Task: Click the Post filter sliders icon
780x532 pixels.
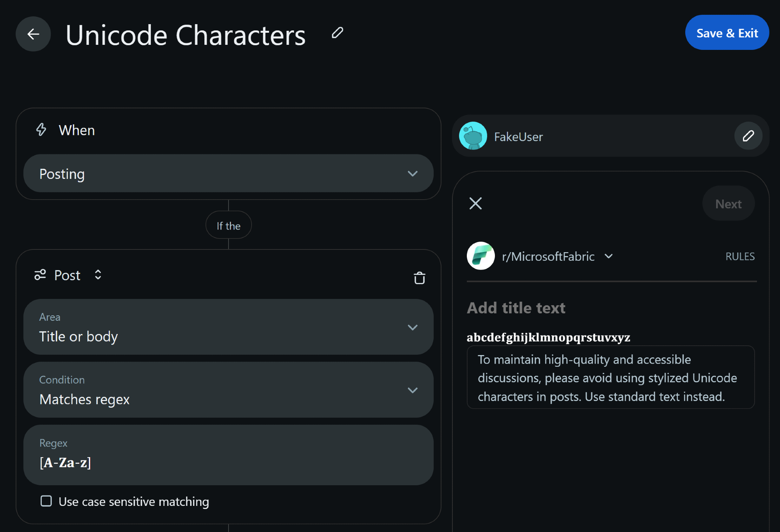Action: pyautogui.click(x=40, y=275)
